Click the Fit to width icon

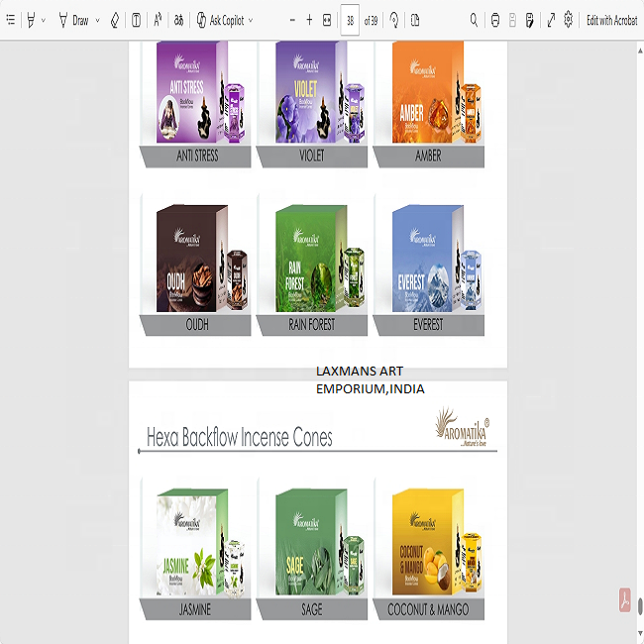[327, 20]
